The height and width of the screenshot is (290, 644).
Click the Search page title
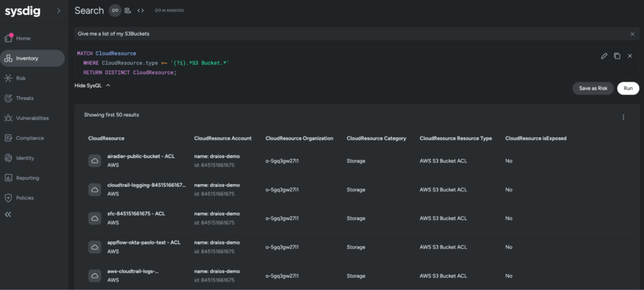pyautogui.click(x=89, y=11)
